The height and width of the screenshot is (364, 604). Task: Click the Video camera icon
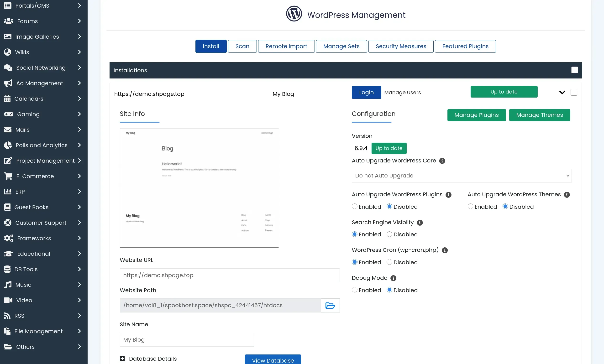coord(8,300)
